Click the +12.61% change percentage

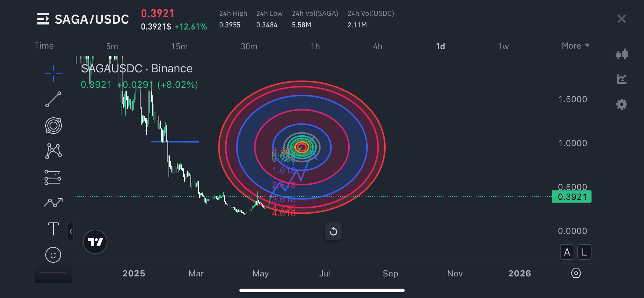pos(191,27)
